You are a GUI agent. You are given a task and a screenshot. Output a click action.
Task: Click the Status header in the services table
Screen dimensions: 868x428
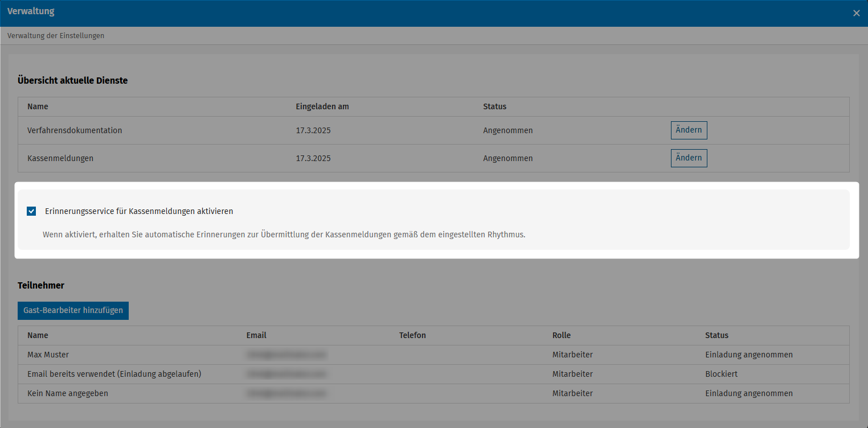coord(494,106)
